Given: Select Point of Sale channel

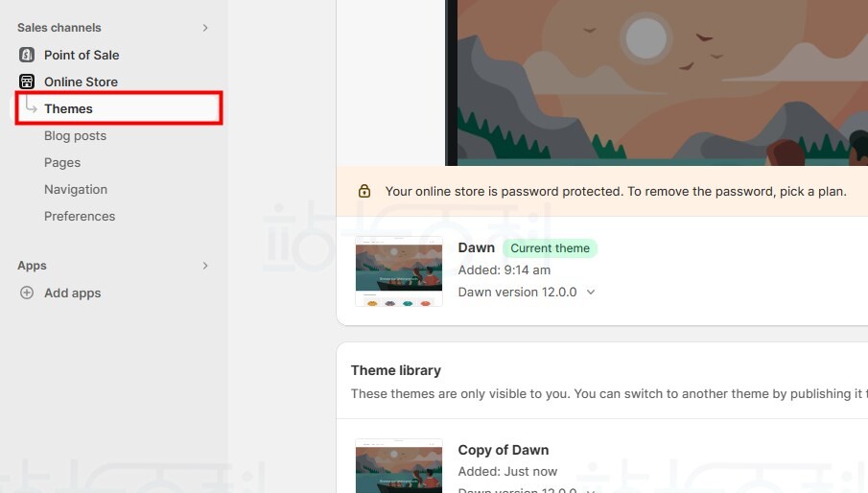Looking at the screenshot, I should pyautogui.click(x=82, y=55).
